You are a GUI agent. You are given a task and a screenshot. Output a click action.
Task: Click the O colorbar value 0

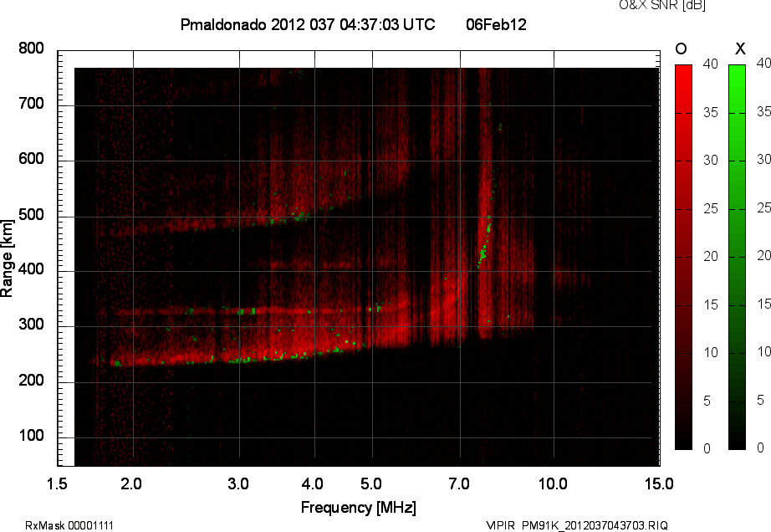(x=707, y=448)
